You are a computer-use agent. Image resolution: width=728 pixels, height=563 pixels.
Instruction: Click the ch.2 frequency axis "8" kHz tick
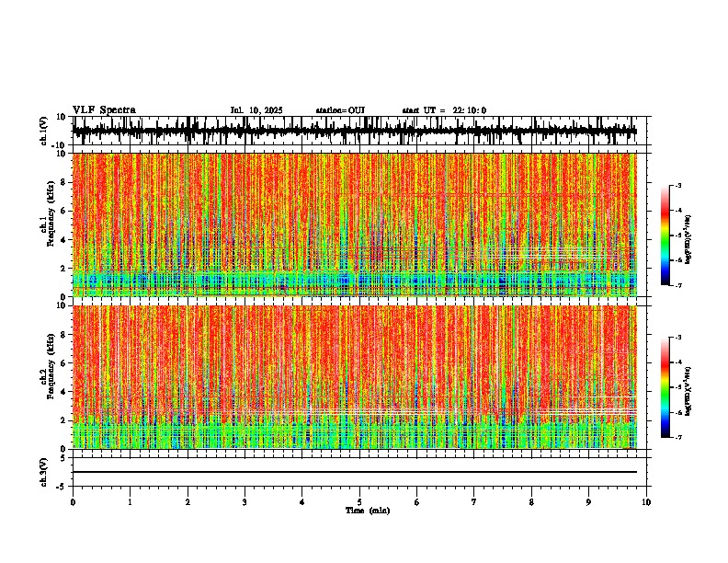(64, 335)
